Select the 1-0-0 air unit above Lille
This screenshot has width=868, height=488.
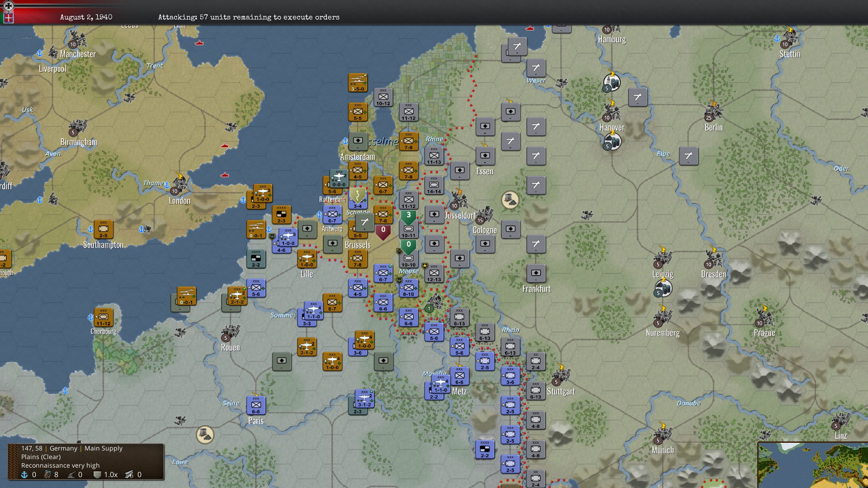coord(307,258)
